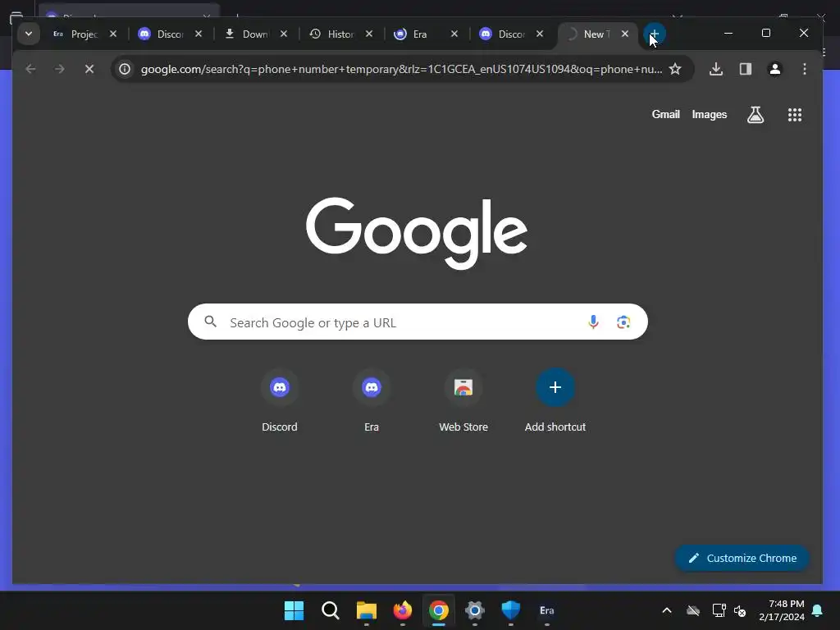This screenshot has height=630, width=840.
Task: Show hidden tray icons chevron
Action: click(x=666, y=610)
